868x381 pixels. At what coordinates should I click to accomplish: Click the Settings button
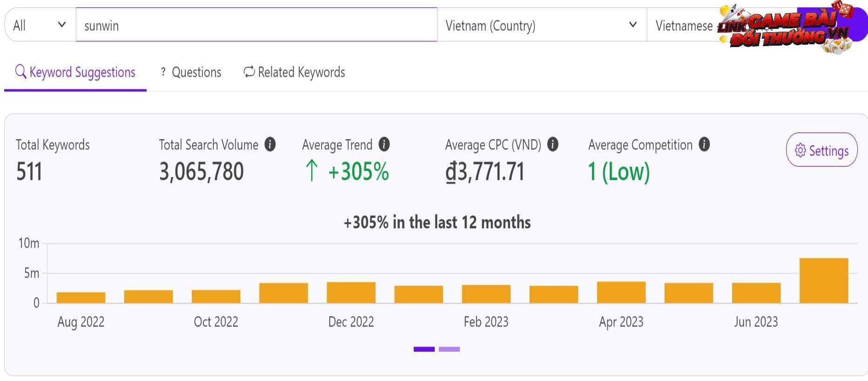[821, 150]
